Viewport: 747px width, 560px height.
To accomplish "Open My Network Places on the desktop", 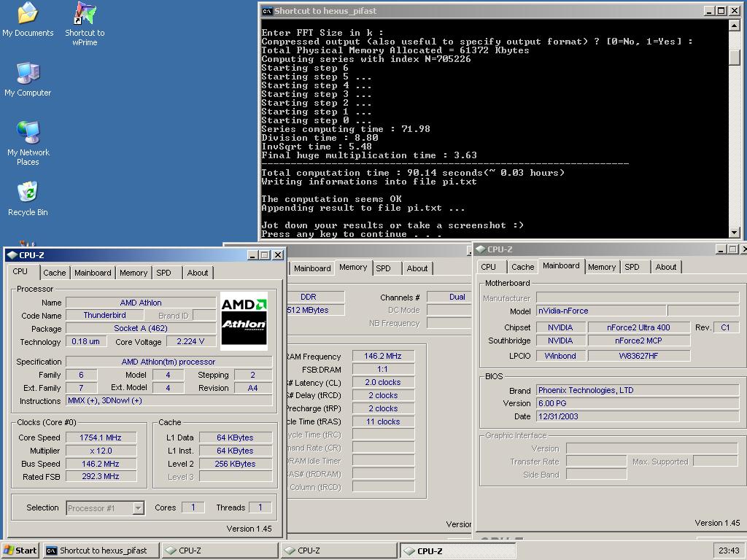I will 28,144.
